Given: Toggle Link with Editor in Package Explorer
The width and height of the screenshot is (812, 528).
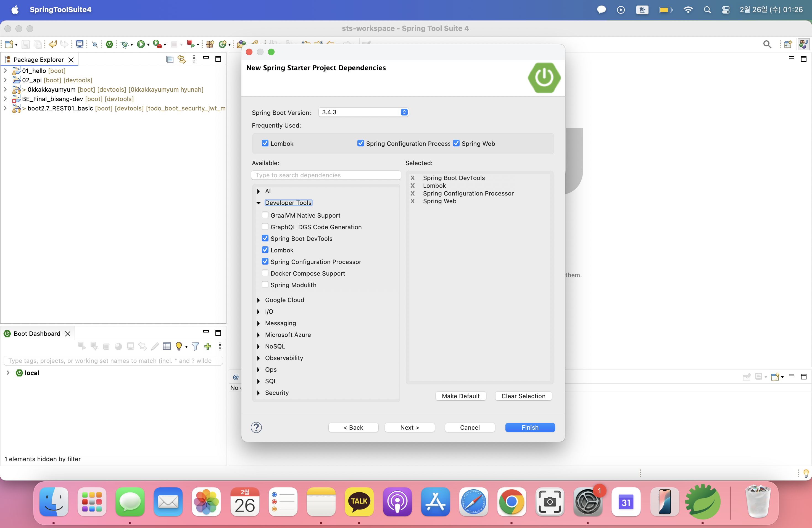Looking at the screenshot, I should 181,59.
